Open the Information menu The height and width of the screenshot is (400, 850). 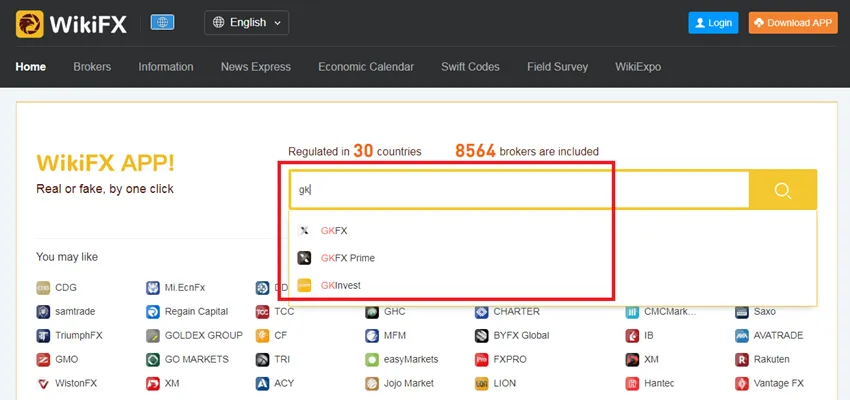tap(166, 67)
